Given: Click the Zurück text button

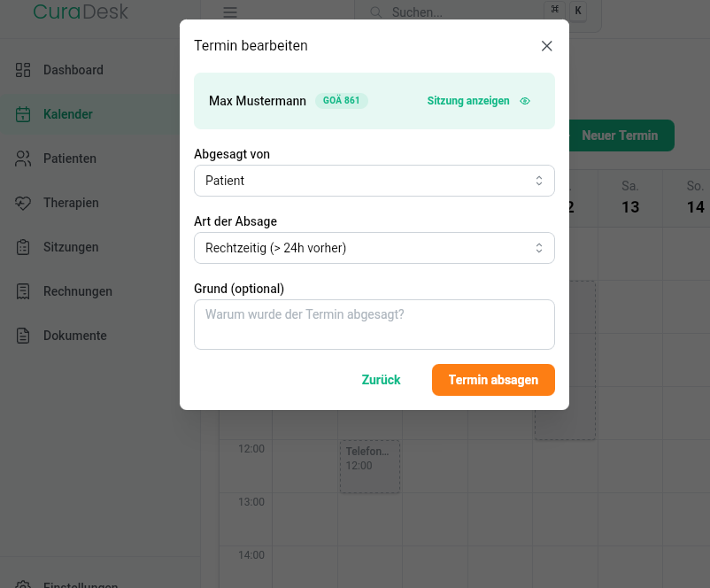Looking at the screenshot, I should tap(381, 379).
